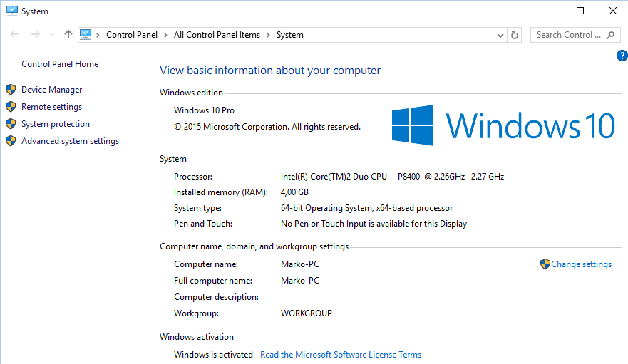
Task: Click the Marko-PC value next to Full computer name
Action: tap(300, 281)
